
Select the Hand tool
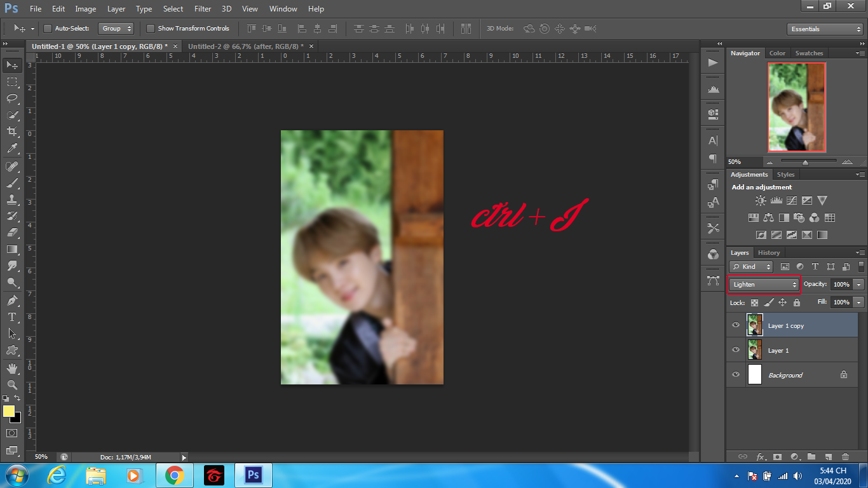click(x=12, y=368)
